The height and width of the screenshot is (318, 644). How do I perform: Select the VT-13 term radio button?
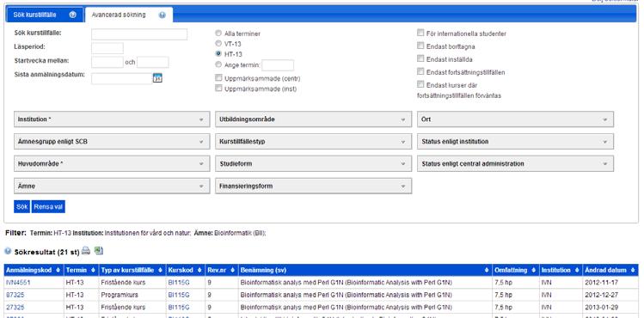[218, 43]
